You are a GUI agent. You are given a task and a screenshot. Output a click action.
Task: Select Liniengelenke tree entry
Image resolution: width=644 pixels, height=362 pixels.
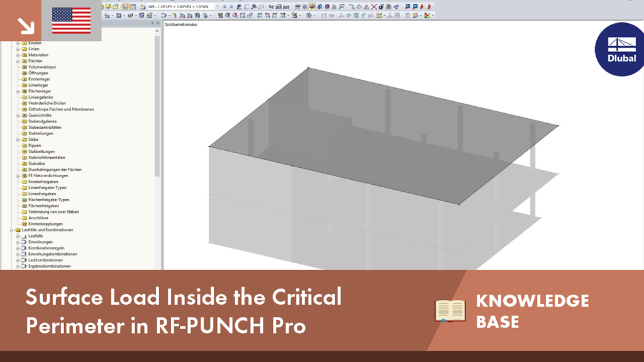(x=40, y=97)
